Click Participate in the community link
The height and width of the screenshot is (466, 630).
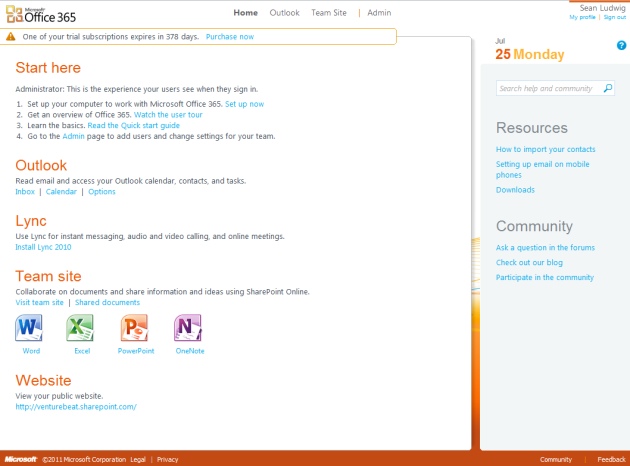544,277
